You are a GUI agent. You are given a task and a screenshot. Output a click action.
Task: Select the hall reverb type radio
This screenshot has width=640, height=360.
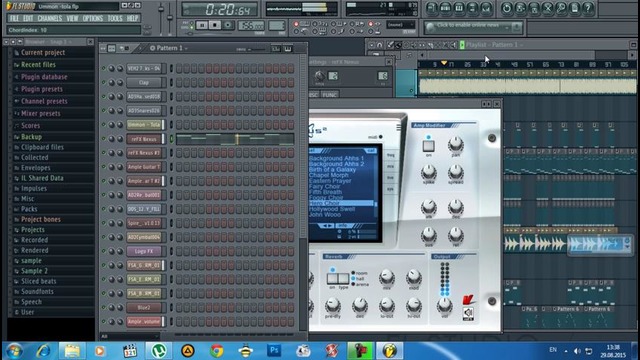[x=353, y=279]
